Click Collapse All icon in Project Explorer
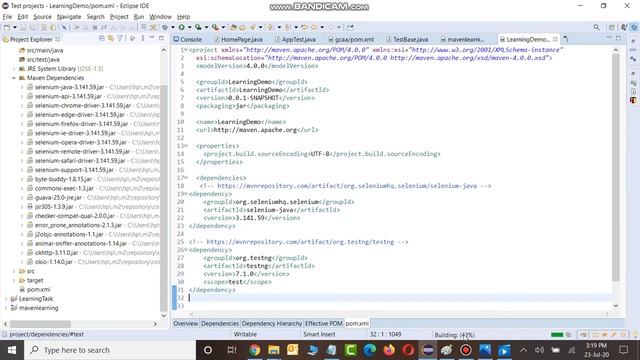Screen dimensions: 640x360 [102, 38]
